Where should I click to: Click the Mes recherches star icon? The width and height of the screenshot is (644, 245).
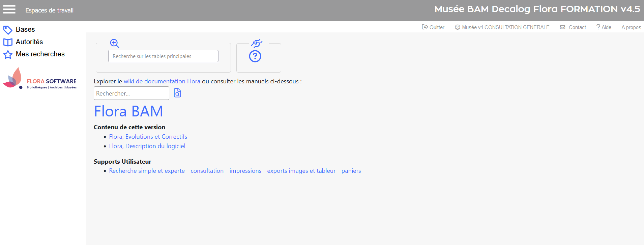8,55
